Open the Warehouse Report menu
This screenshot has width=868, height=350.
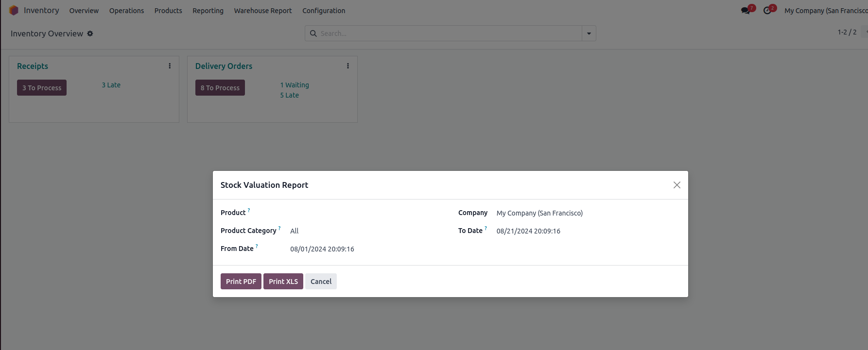point(263,11)
